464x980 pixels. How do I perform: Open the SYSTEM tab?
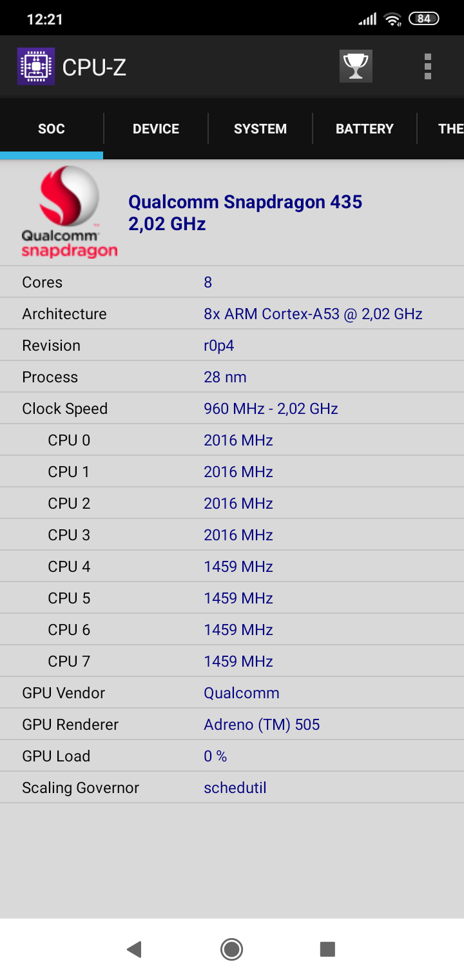260,129
